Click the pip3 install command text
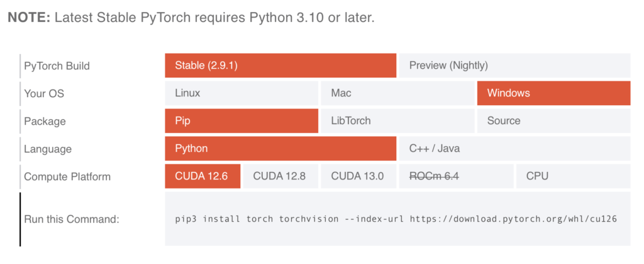The width and height of the screenshot is (644, 264). pyautogui.click(x=396, y=219)
